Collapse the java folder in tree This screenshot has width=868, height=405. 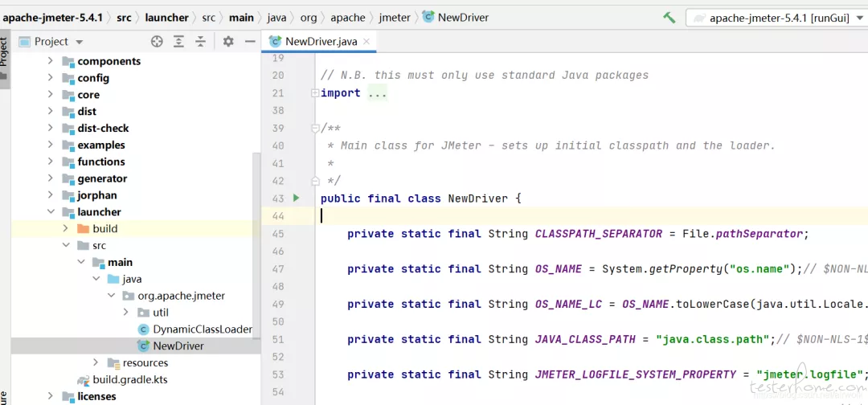click(96, 279)
